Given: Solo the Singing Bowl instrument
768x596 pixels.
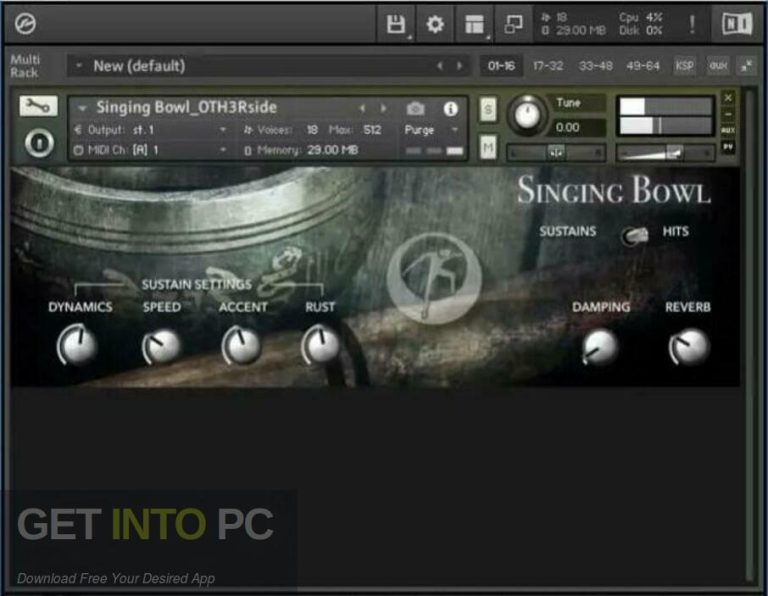Looking at the screenshot, I should click(488, 110).
